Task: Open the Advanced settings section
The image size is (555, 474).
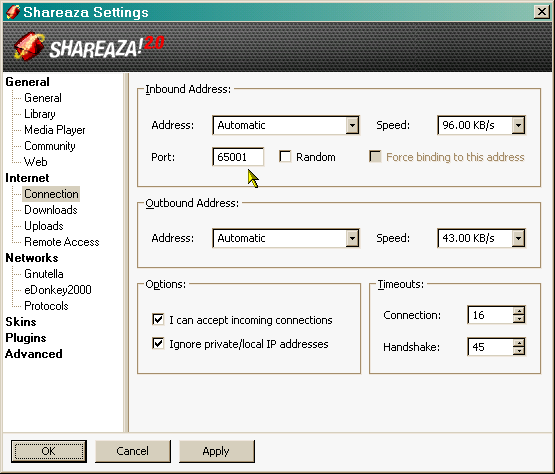Action: coord(34,354)
